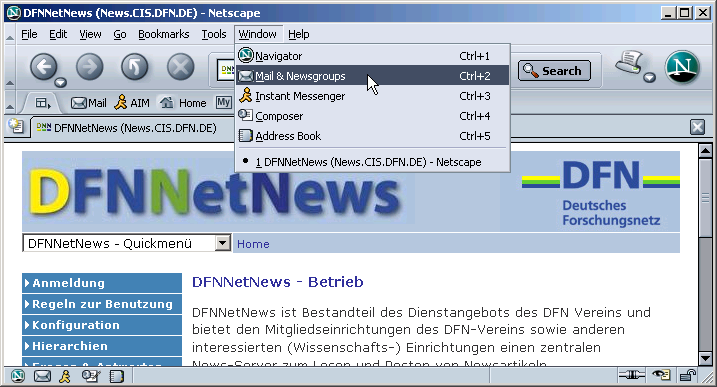Open the Hierarchien sidebar link
The height and width of the screenshot is (387, 717).
click(x=102, y=346)
